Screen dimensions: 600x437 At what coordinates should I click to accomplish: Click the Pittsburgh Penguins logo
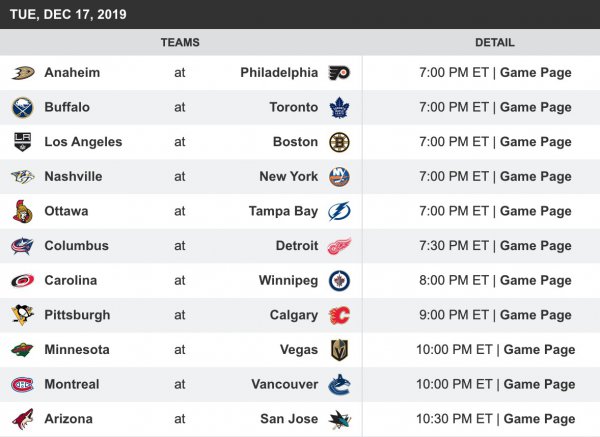pos(23,315)
